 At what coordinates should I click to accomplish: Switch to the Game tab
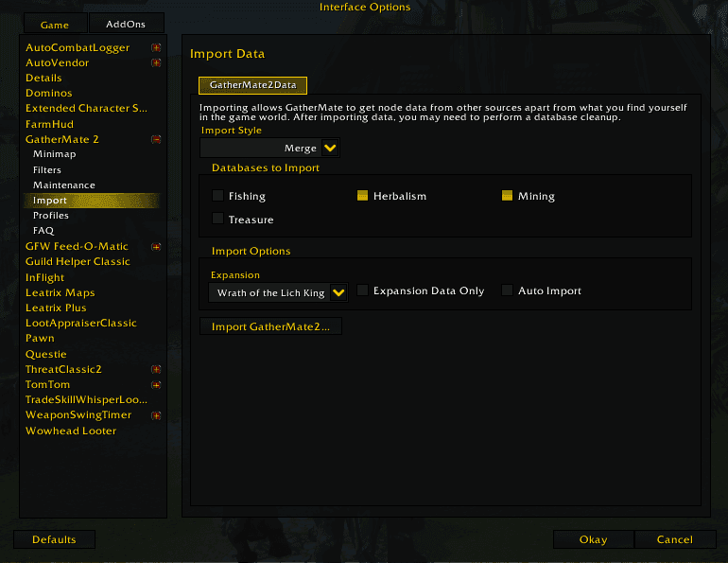click(x=55, y=25)
